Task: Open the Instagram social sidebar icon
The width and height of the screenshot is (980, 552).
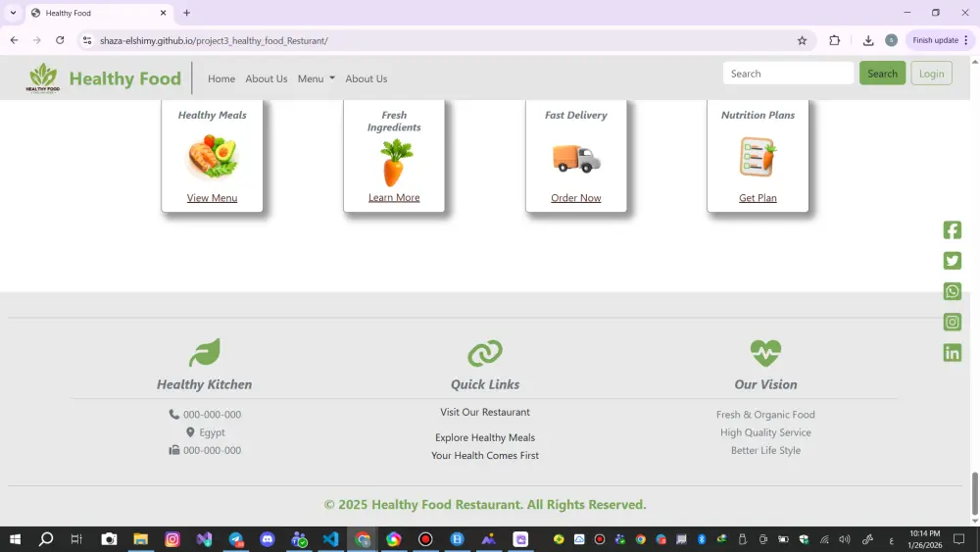Action: (952, 322)
